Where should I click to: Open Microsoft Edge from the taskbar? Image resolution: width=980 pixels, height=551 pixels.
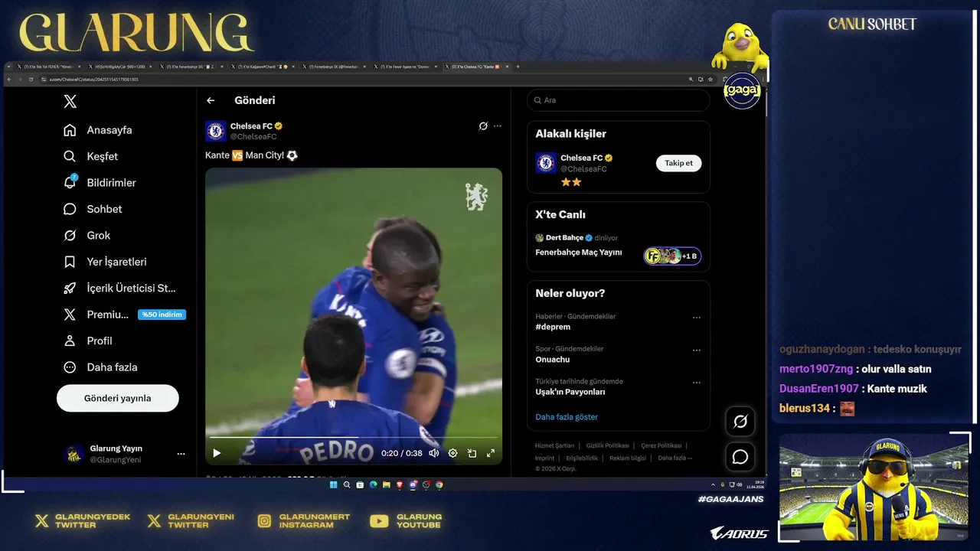tap(374, 484)
